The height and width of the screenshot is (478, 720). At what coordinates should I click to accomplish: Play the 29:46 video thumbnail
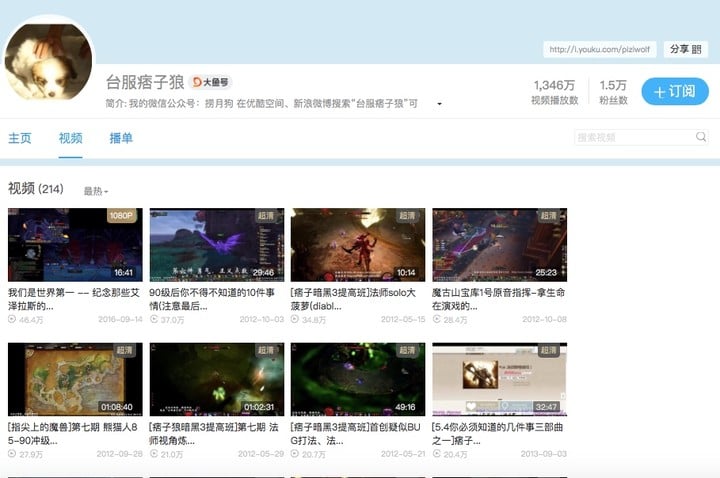coord(217,245)
